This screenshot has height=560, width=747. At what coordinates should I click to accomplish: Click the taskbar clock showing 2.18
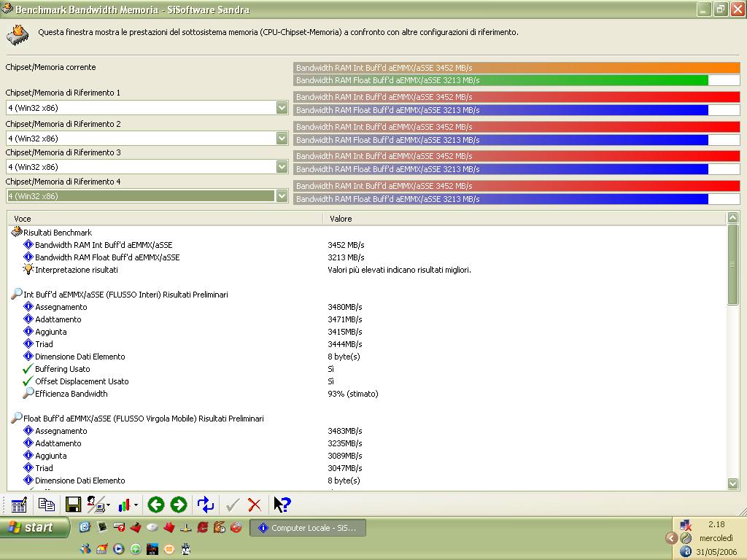(716, 524)
